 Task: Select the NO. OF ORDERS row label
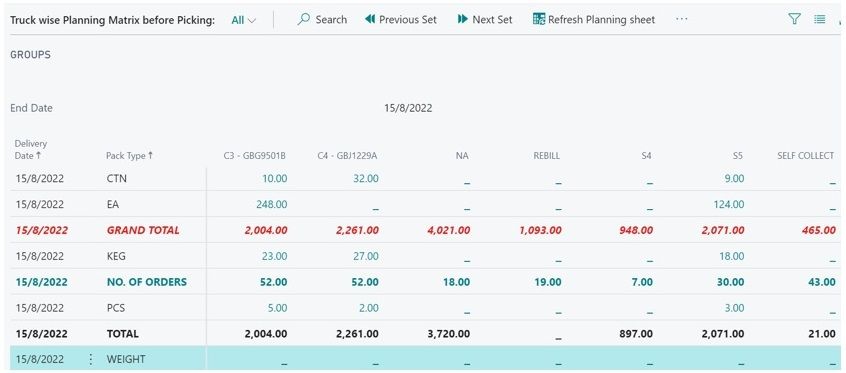pos(147,282)
